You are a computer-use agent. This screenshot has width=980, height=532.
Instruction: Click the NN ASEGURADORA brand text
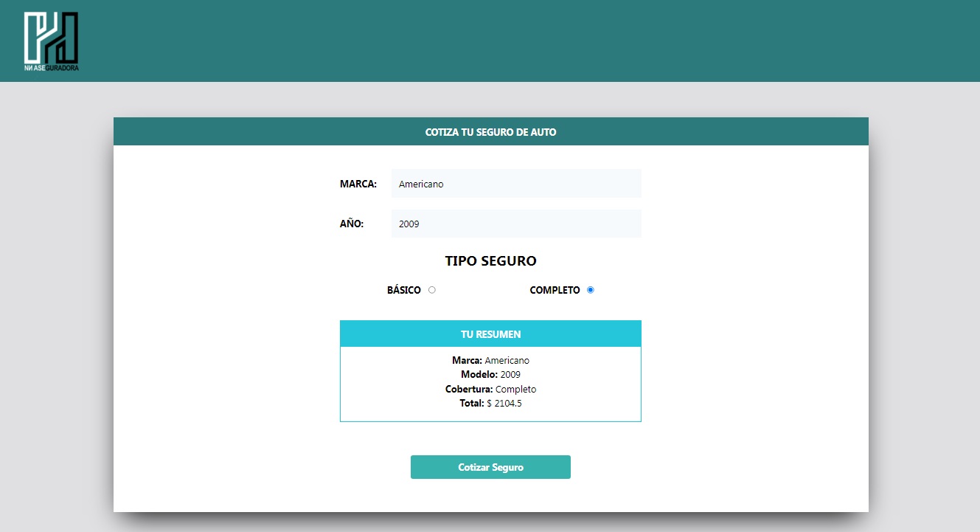(x=52, y=68)
